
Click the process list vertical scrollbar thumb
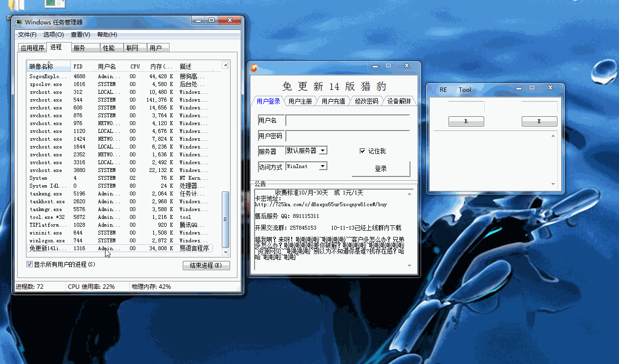point(225,219)
